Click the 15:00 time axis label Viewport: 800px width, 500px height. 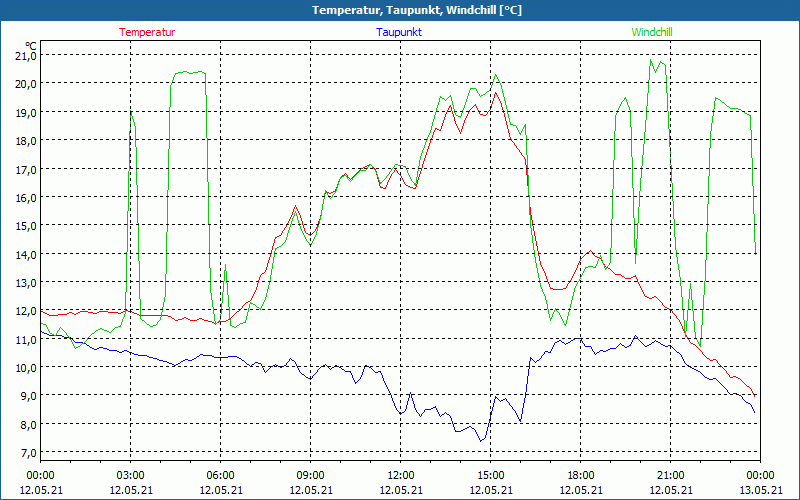(x=491, y=476)
